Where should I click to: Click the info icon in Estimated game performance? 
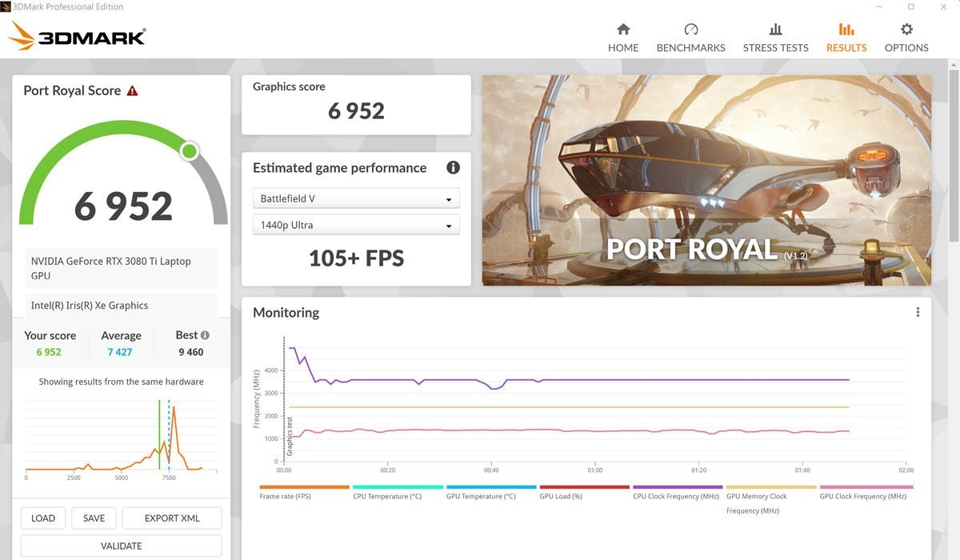coord(453,167)
